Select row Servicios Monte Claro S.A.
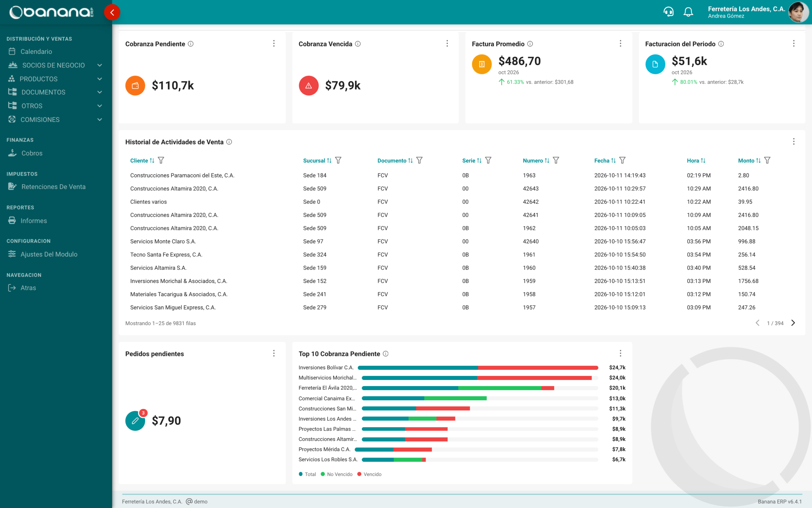812x508 pixels. click(462, 241)
